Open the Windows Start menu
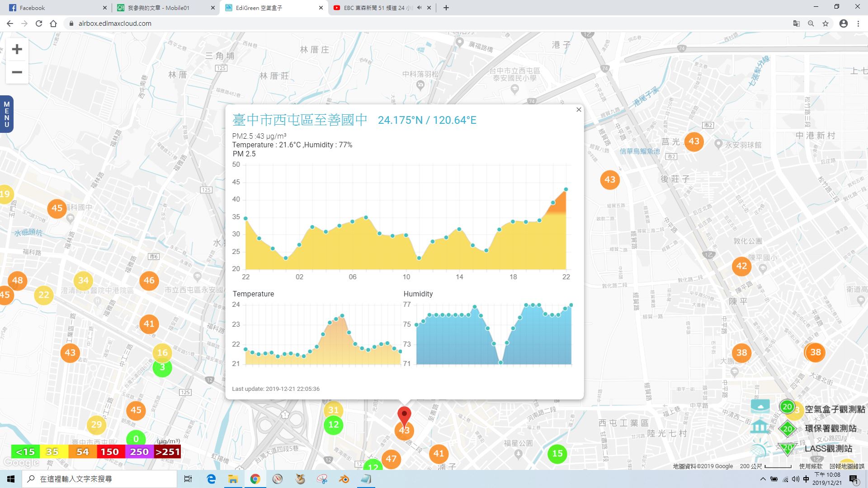868x488 pixels. [11, 479]
